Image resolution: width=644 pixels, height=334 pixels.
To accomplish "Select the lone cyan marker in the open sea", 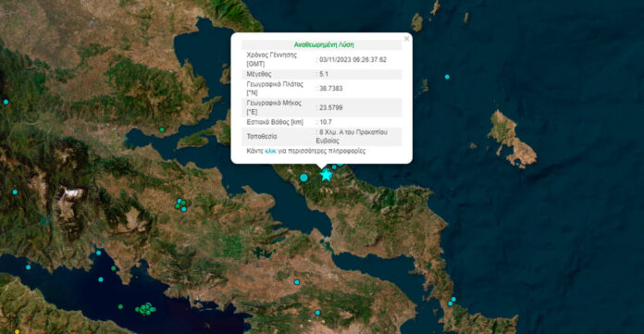I will click(x=447, y=77).
